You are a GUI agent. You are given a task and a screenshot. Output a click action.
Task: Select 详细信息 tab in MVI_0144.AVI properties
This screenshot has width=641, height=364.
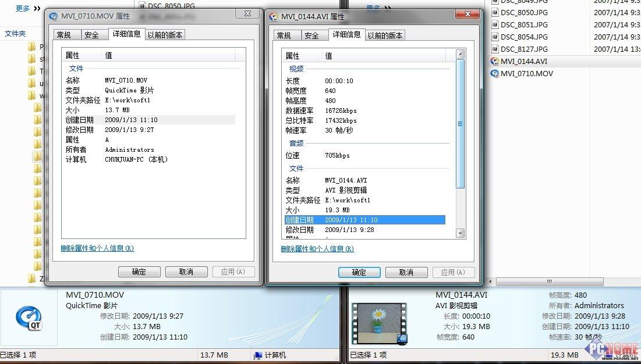coord(346,35)
